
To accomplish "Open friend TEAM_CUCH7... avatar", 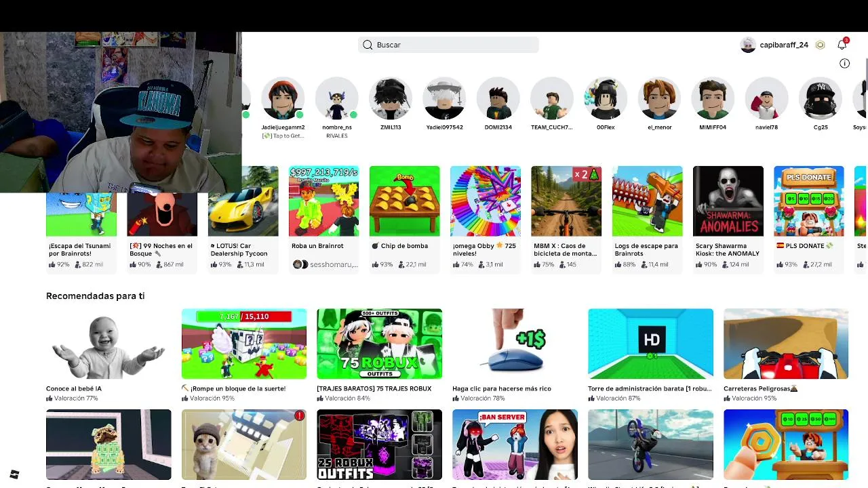I will [551, 99].
